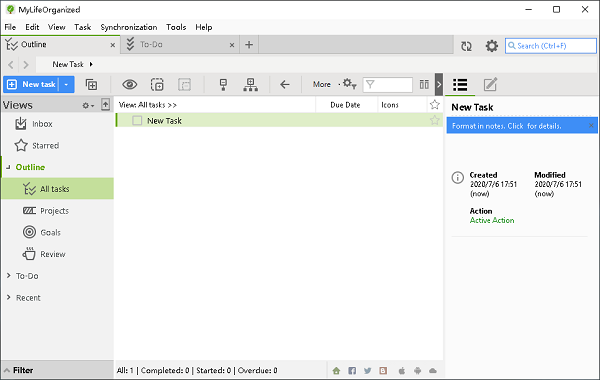600x380 pixels.
Task: Open the More toolbar menu
Action: pos(321,84)
